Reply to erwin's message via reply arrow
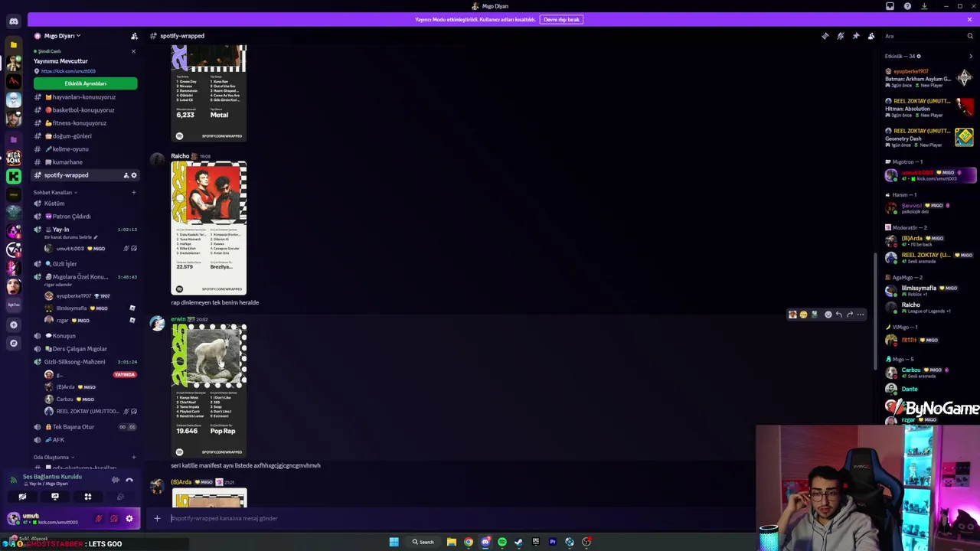The width and height of the screenshot is (980, 551). click(838, 315)
